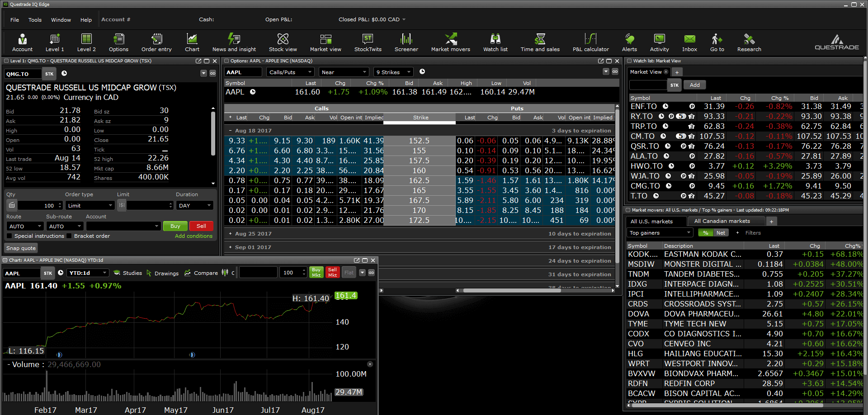Viewport: 868px width, 415px height.
Task: Click the watch list symbol input field
Action: click(648, 85)
